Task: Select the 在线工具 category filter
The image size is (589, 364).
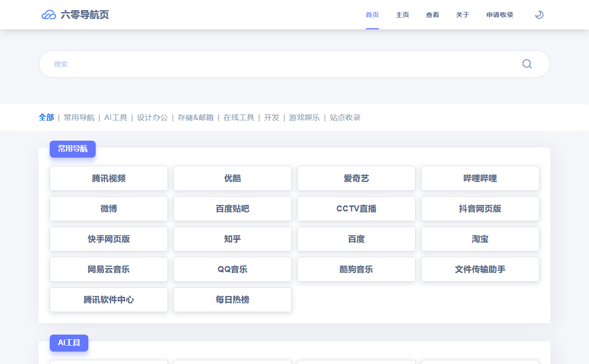Action: 239,117
